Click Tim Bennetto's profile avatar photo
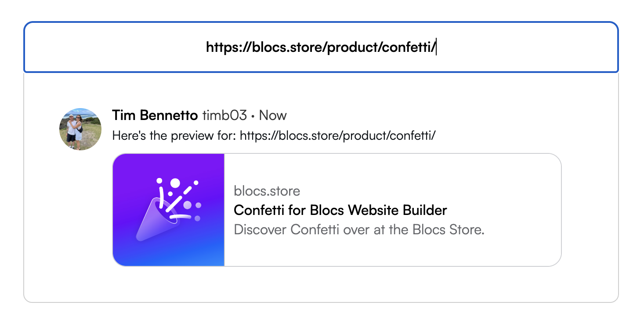644x320 pixels. (80, 129)
